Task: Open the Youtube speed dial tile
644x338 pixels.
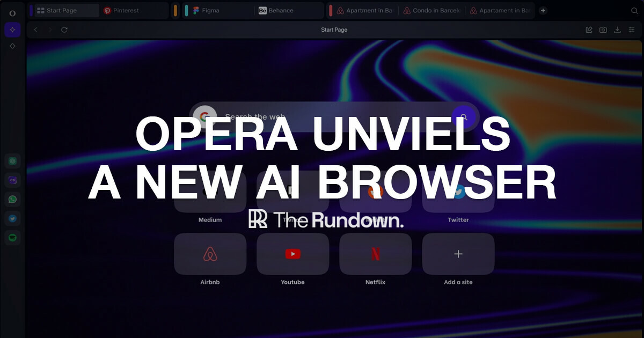Action: 292,254
